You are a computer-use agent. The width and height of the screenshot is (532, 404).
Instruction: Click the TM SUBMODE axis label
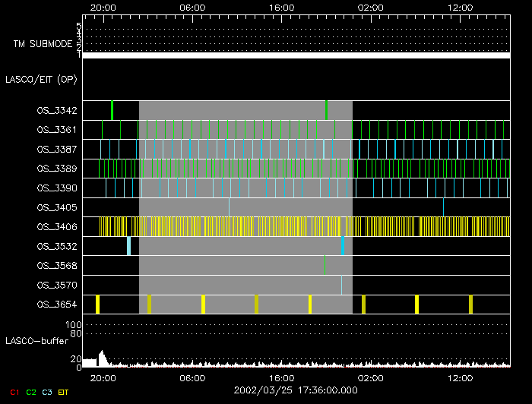[x=42, y=44]
